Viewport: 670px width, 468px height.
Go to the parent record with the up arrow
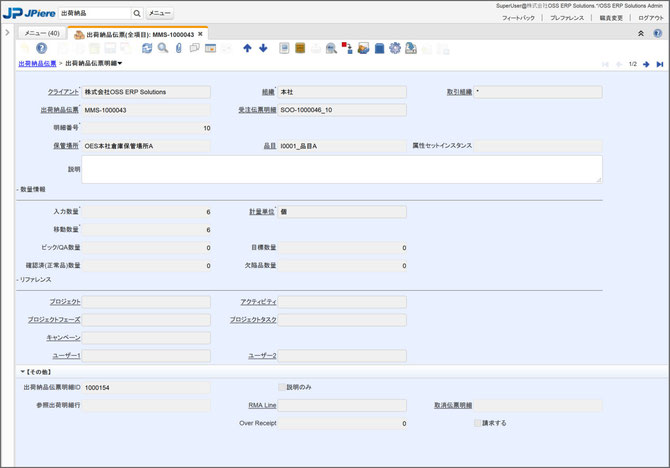pos(247,48)
